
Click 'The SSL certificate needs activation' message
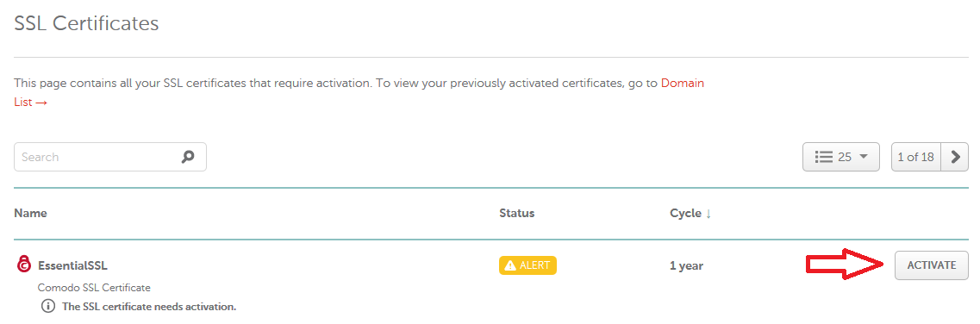149,307
